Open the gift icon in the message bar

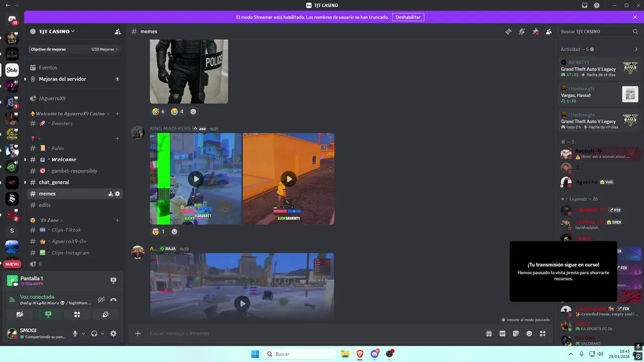pyautogui.click(x=489, y=333)
